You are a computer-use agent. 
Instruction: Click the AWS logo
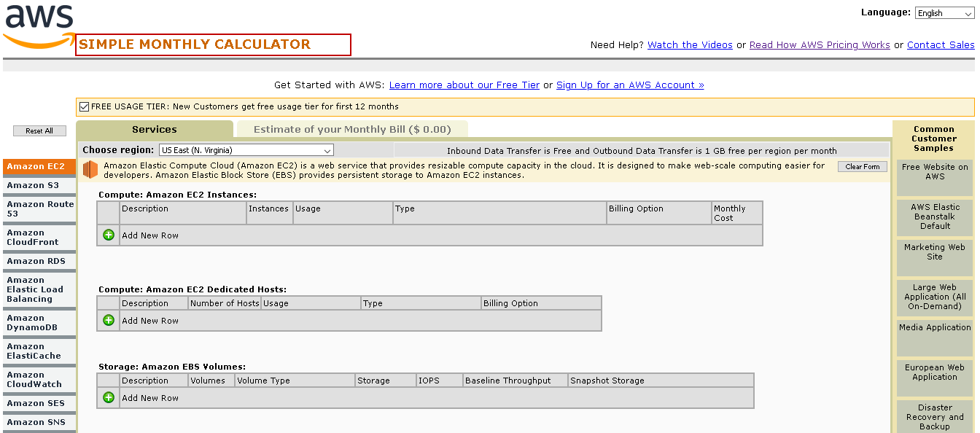coord(38,26)
